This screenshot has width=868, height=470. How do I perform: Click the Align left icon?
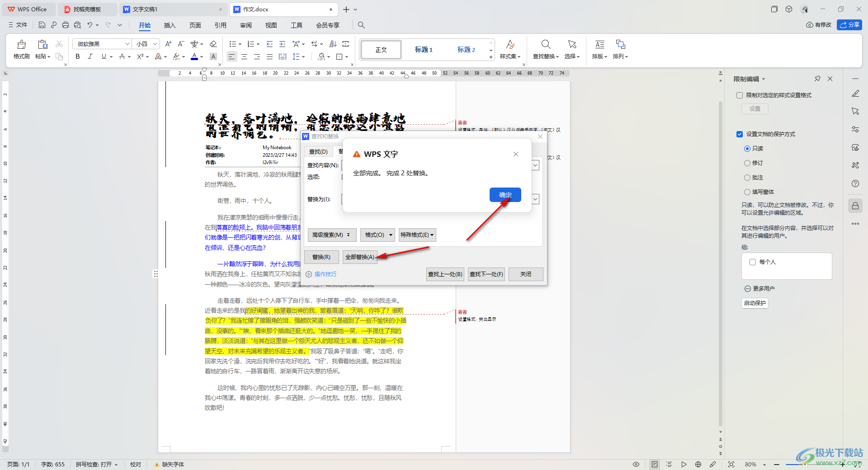(231, 56)
